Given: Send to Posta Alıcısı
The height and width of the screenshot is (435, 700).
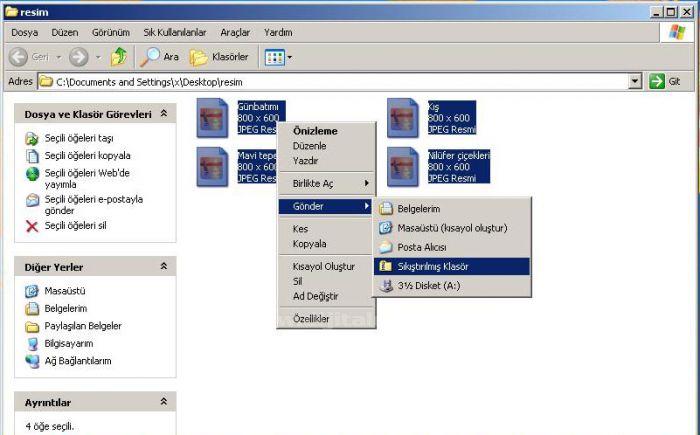Looking at the screenshot, I should pos(421,247).
